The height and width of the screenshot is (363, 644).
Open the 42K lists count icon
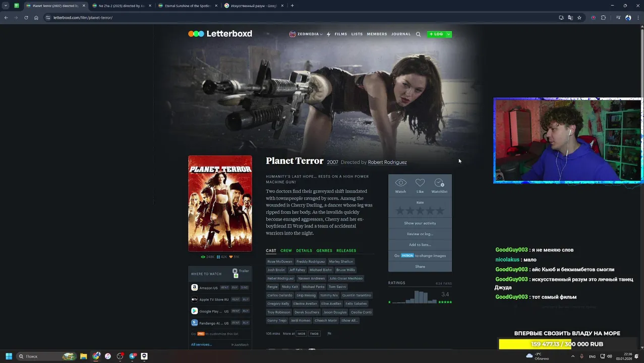pyautogui.click(x=222, y=257)
